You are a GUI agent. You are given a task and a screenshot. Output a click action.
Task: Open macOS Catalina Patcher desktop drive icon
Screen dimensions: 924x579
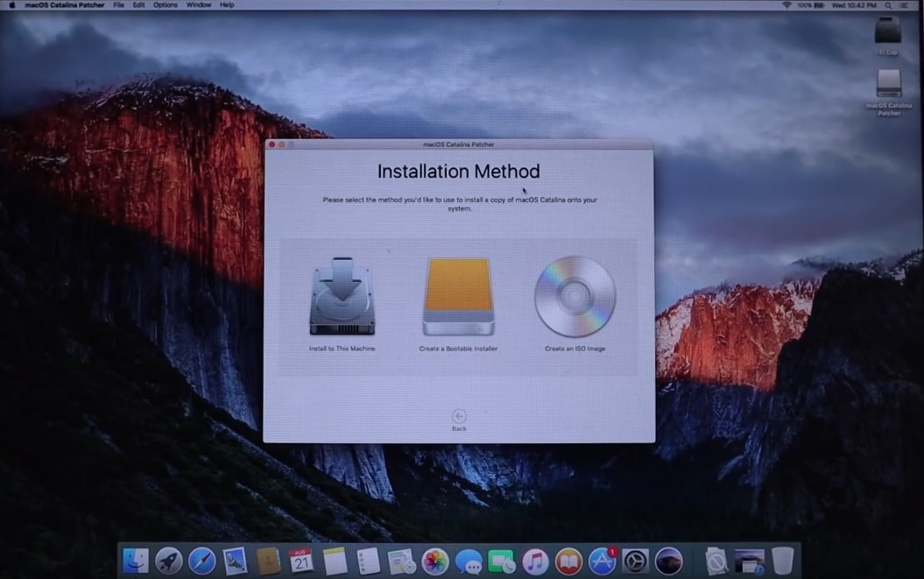pos(888,85)
